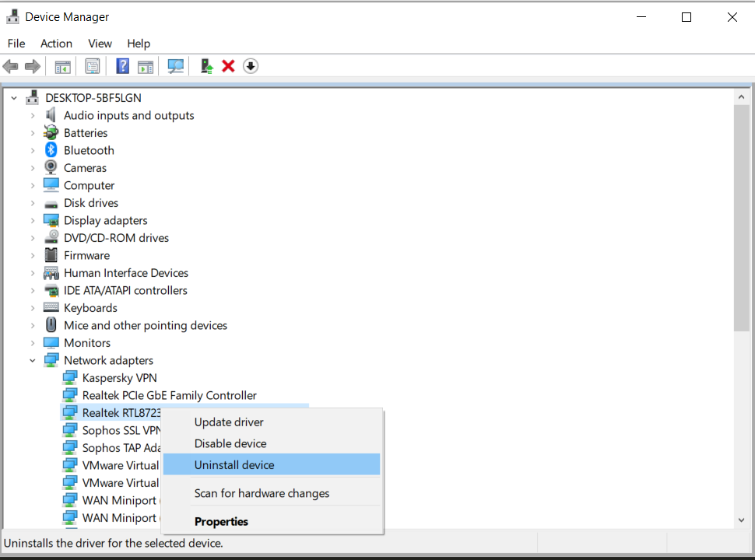Viewport: 755px width, 560px height.
Task: Select the Sophos SSL VPN adapter
Action: pyautogui.click(x=121, y=430)
